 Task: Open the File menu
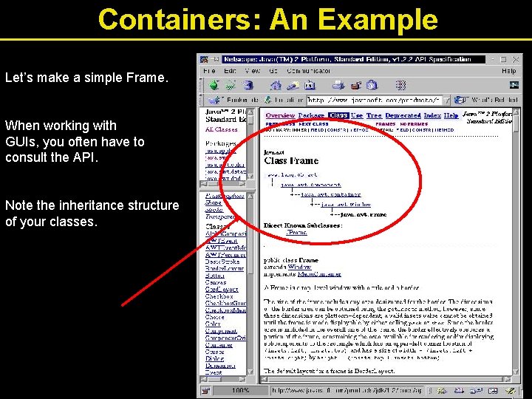[209, 71]
